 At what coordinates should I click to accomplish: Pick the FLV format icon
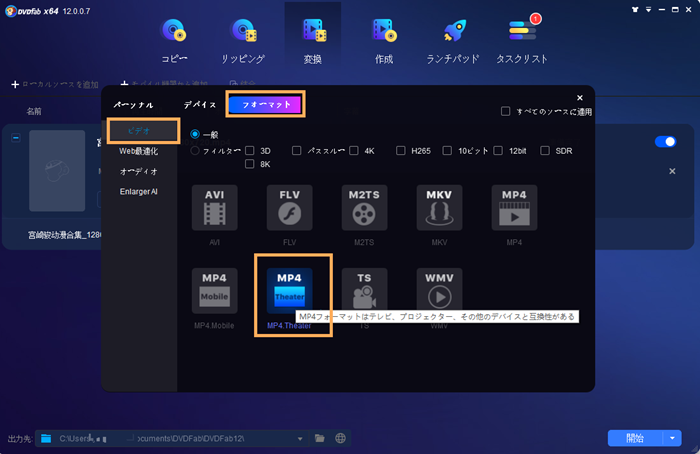[x=291, y=213]
